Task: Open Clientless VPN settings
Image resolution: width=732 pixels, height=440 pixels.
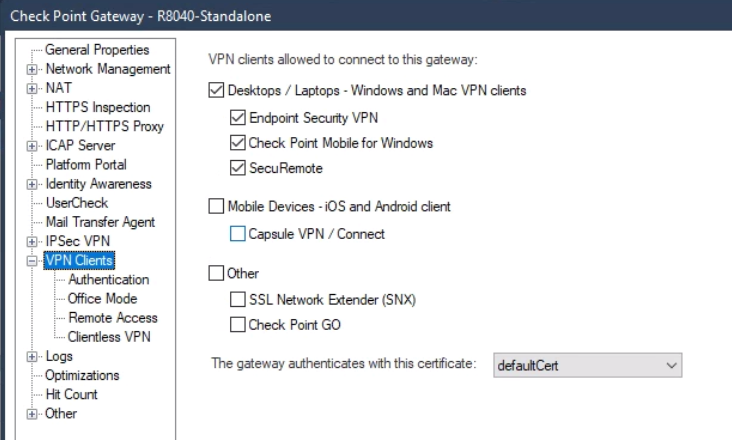Action: [109, 336]
